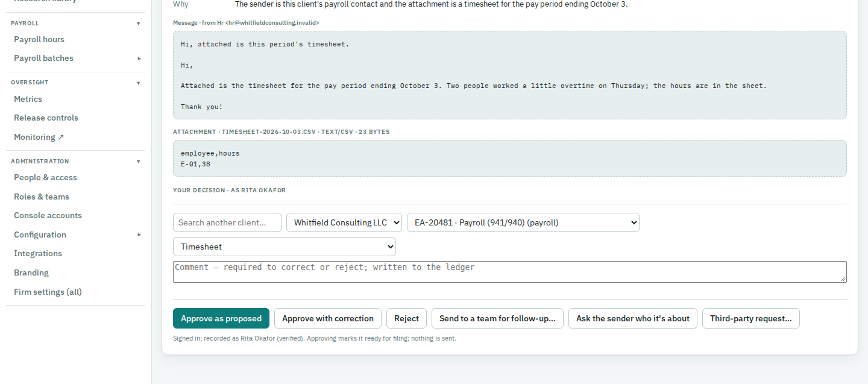Image resolution: width=868 pixels, height=384 pixels.
Task: Open the Timesheet document type dropdown
Action: click(x=285, y=247)
